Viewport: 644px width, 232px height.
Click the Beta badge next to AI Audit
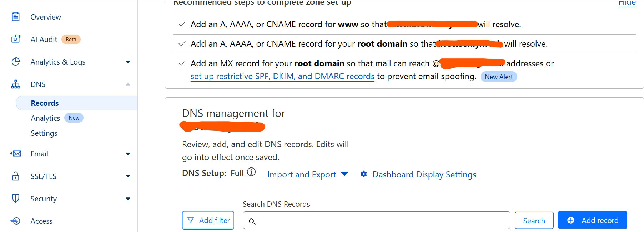pos(71,39)
